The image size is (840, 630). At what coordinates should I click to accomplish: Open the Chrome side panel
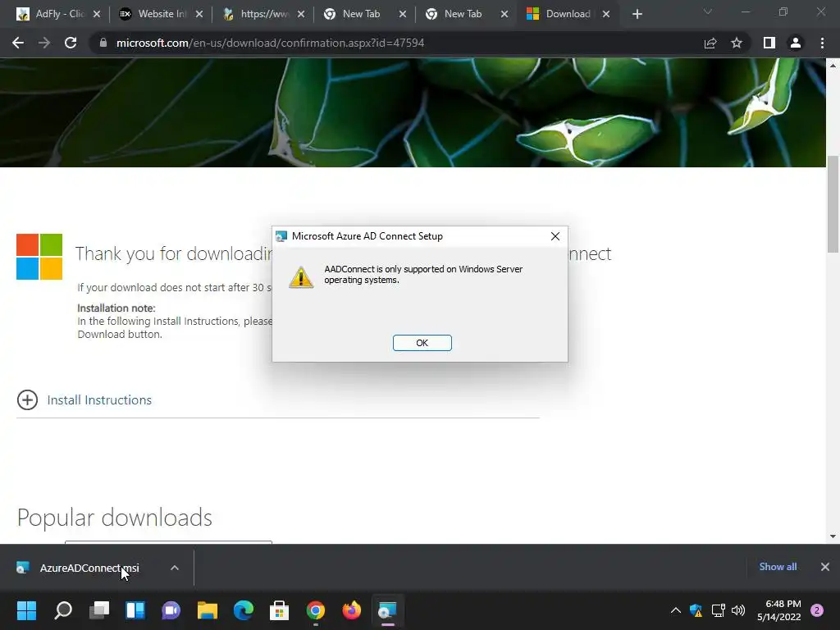click(769, 43)
